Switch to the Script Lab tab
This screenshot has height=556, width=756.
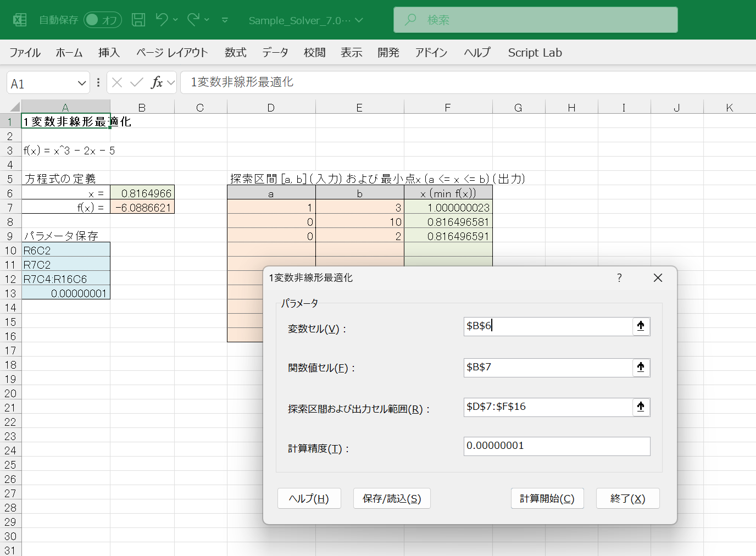(535, 53)
